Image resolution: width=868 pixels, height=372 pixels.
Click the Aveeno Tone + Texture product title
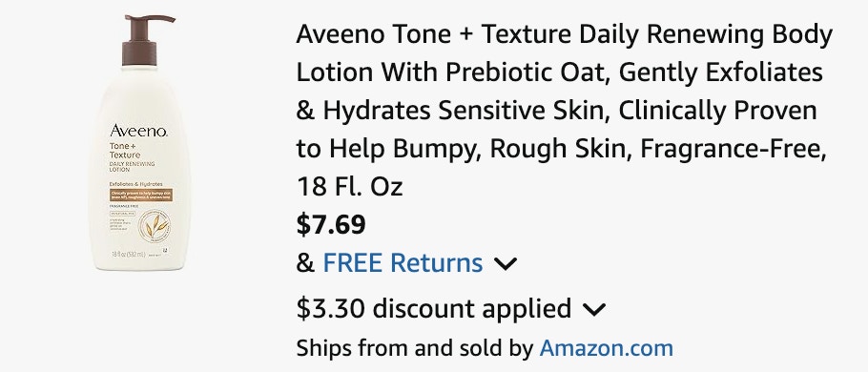point(564,110)
